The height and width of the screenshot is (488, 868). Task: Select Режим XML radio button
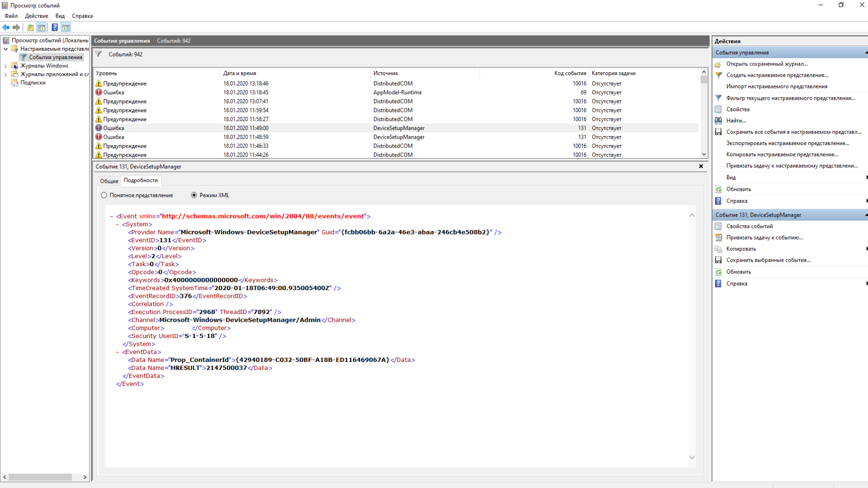(194, 195)
